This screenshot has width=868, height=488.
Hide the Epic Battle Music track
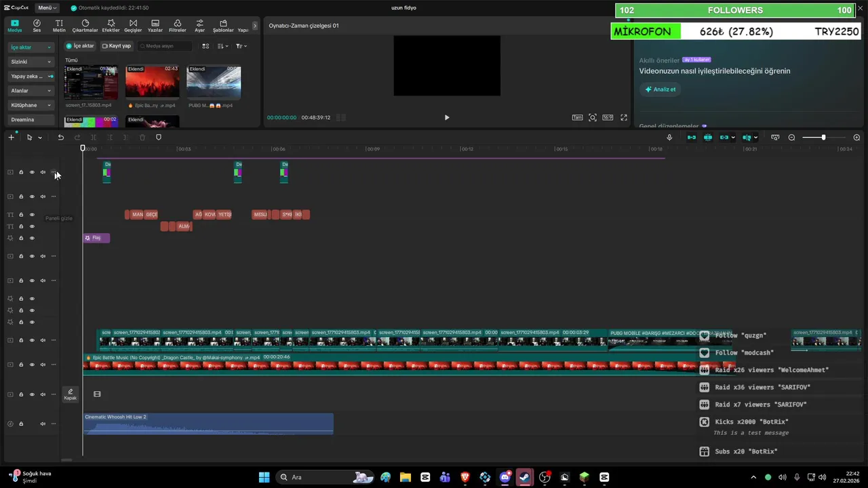[32, 365]
